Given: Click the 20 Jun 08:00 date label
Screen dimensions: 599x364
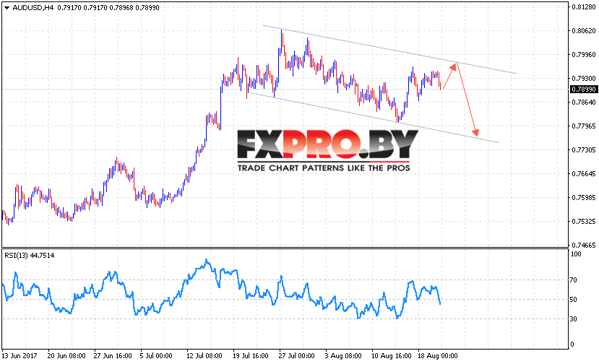Looking at the screenshot, I should point(66,356).
